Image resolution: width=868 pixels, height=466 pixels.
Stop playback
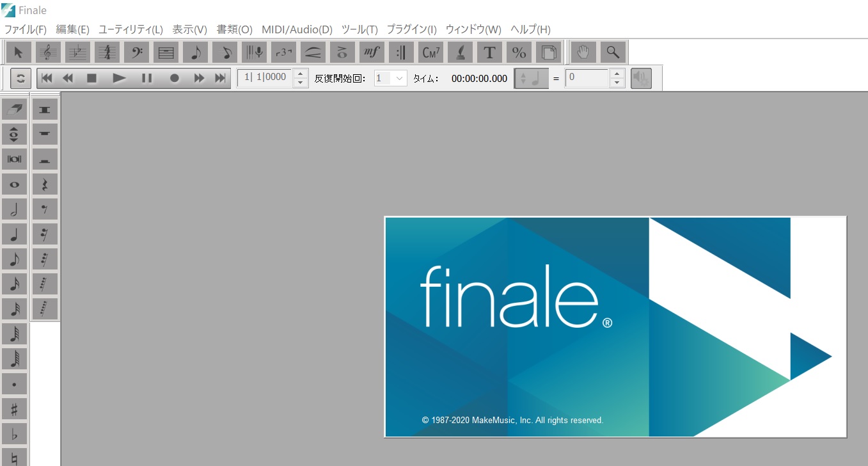(x=91, y=78)
